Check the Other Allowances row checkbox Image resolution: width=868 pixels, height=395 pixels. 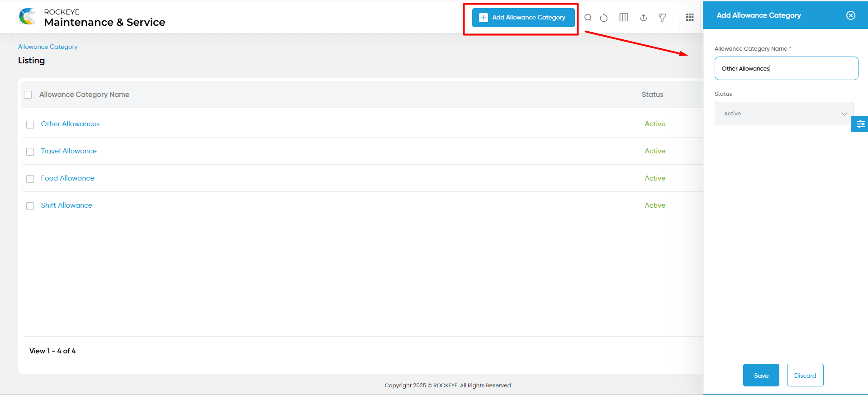pos(30,124)
